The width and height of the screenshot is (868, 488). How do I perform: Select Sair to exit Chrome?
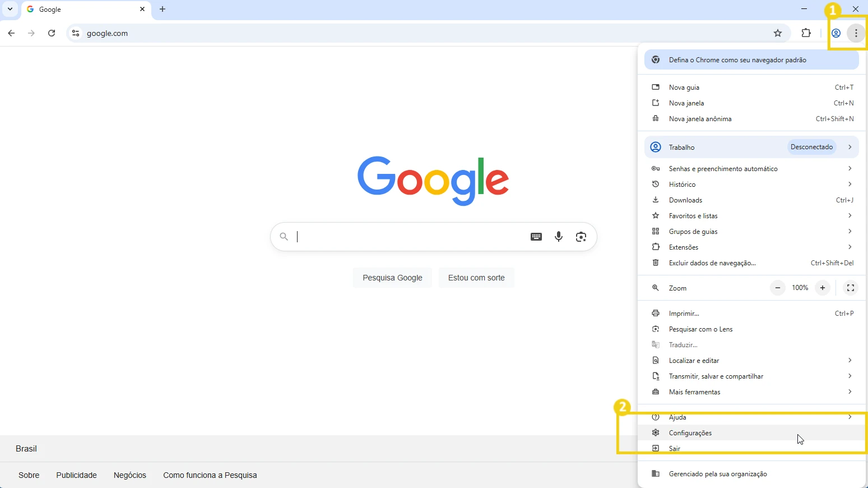(x=751, y=449)
